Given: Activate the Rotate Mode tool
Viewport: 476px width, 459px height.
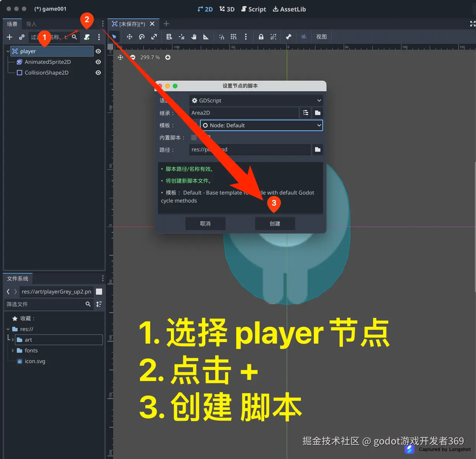Looking at the screenshot, I should point(142,37).
